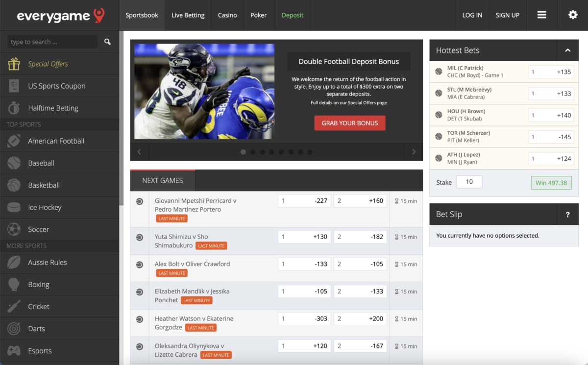Open Oleksandra Oliynykova v Lizette Cabrera match
588x365 pixels.
pos(190,350)
